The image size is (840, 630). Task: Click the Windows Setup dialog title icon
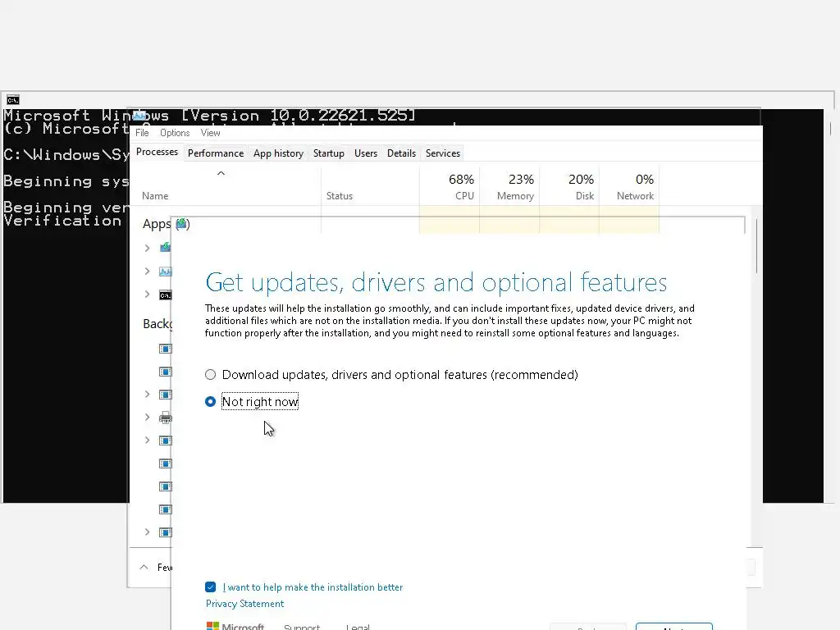pos(182,223)
